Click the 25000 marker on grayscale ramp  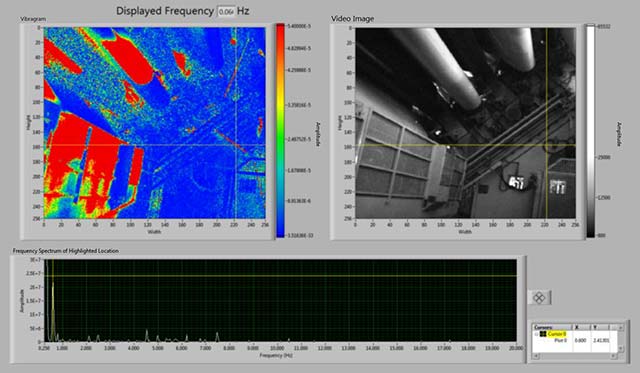pos(604,157)
